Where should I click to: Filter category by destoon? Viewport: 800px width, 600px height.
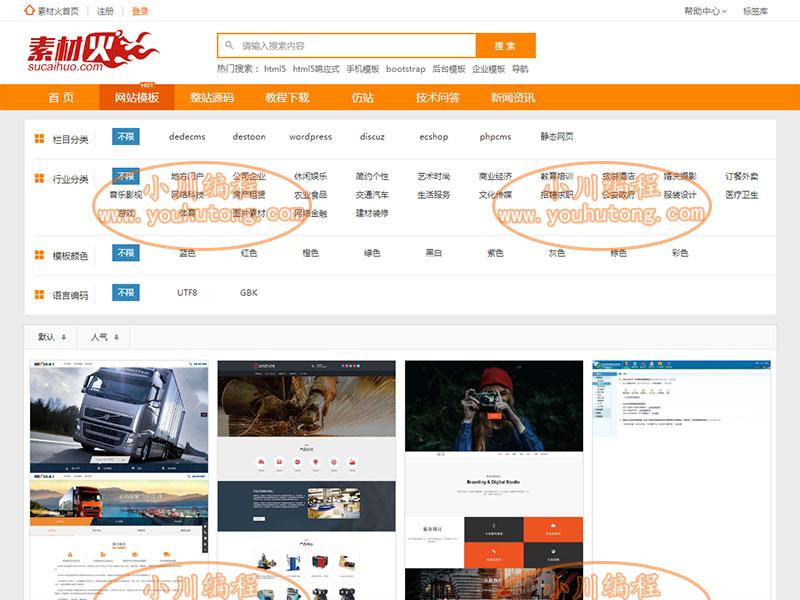[x=249, y=137]
